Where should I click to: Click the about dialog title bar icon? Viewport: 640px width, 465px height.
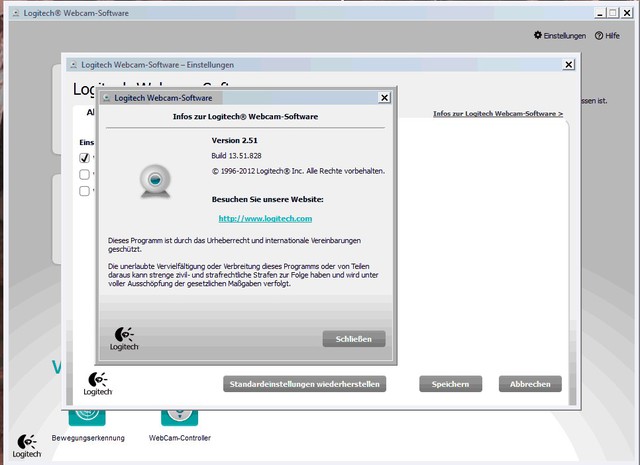tap(107, 98)
